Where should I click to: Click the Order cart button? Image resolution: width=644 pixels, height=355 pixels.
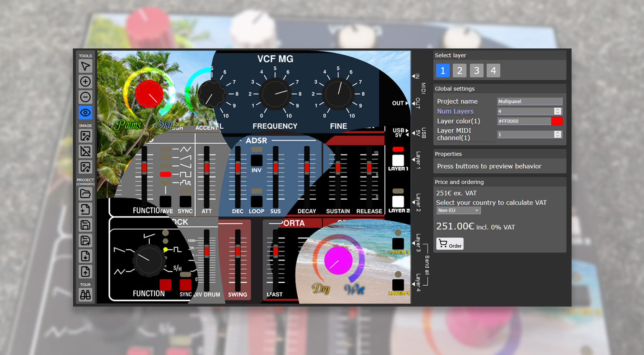point(450,244)
